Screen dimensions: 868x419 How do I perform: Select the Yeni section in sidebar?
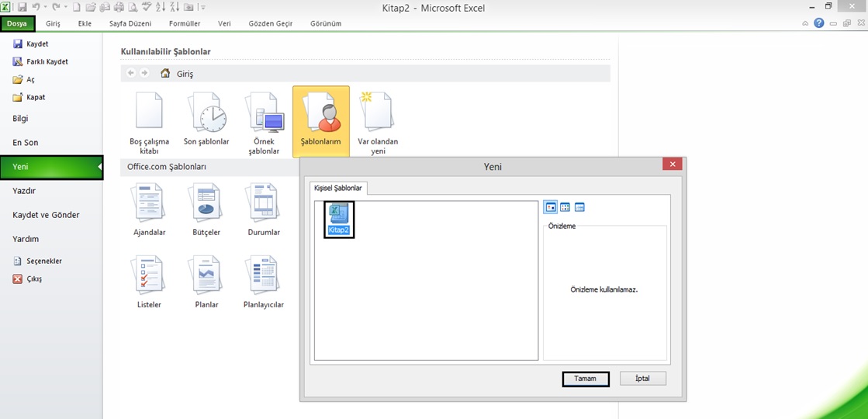point(51,167)
